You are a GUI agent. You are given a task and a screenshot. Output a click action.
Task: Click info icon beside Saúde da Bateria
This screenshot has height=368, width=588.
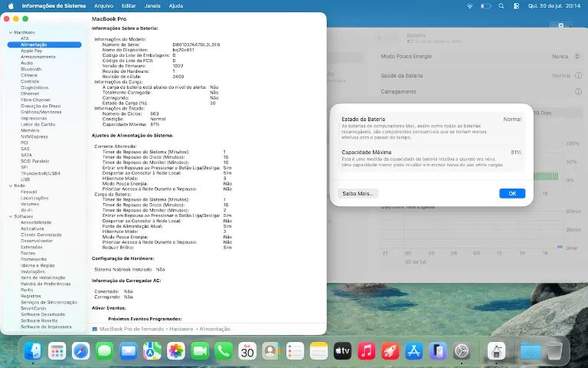[578, 75]
